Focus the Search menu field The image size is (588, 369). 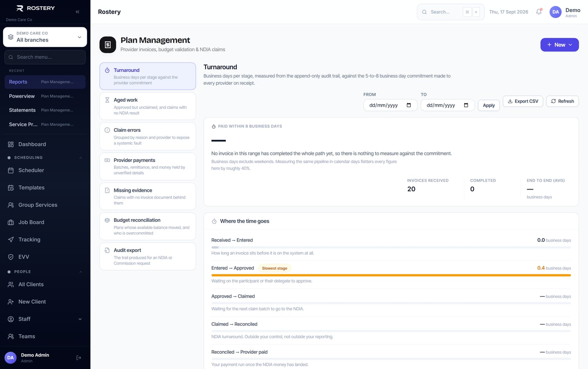coord(45,57)
